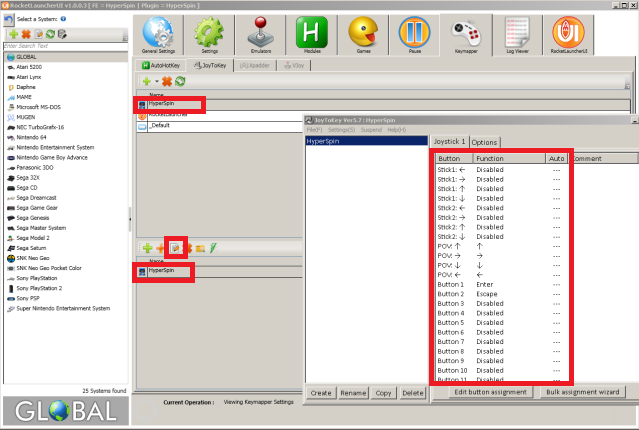Delete the profile folder with the orange X in the JoyToKey toolbar

pos(167,82)
